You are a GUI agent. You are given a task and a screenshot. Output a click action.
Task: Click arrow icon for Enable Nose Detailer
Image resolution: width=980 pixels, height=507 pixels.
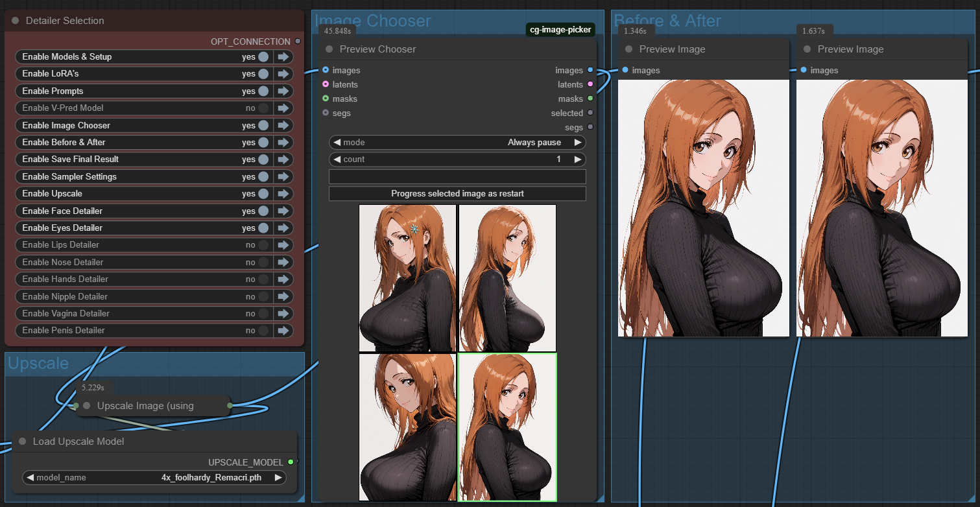click(x=283, y=263)
